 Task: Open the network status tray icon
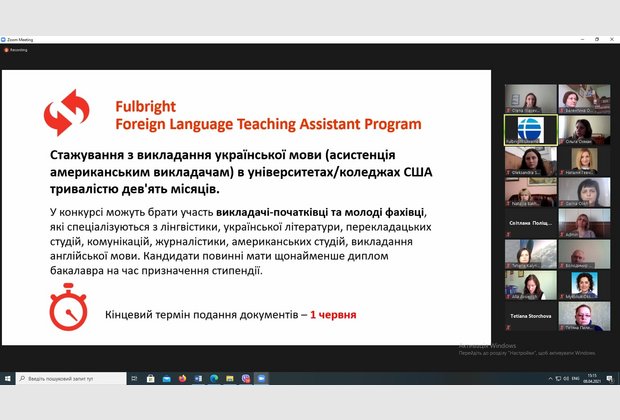[558, 378]
